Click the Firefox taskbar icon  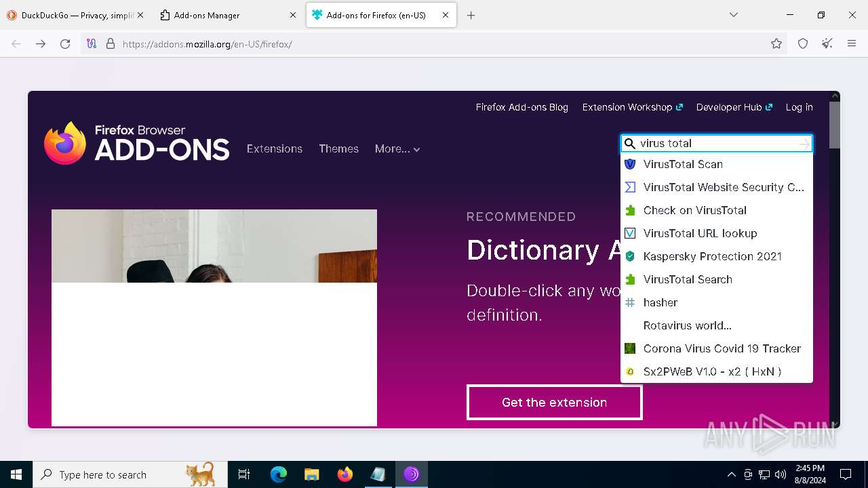(345, 474)
